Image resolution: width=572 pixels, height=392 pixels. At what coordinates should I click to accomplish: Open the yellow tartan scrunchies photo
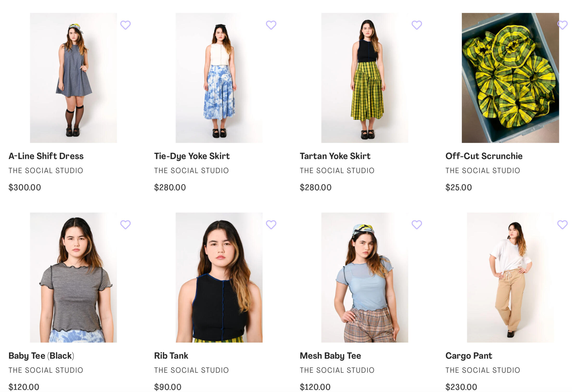tap(510, 78)
